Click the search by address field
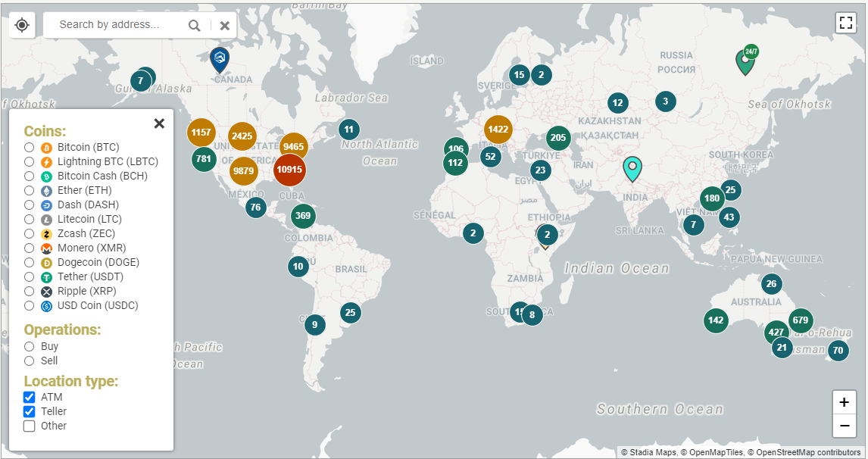 click(114, 25)
